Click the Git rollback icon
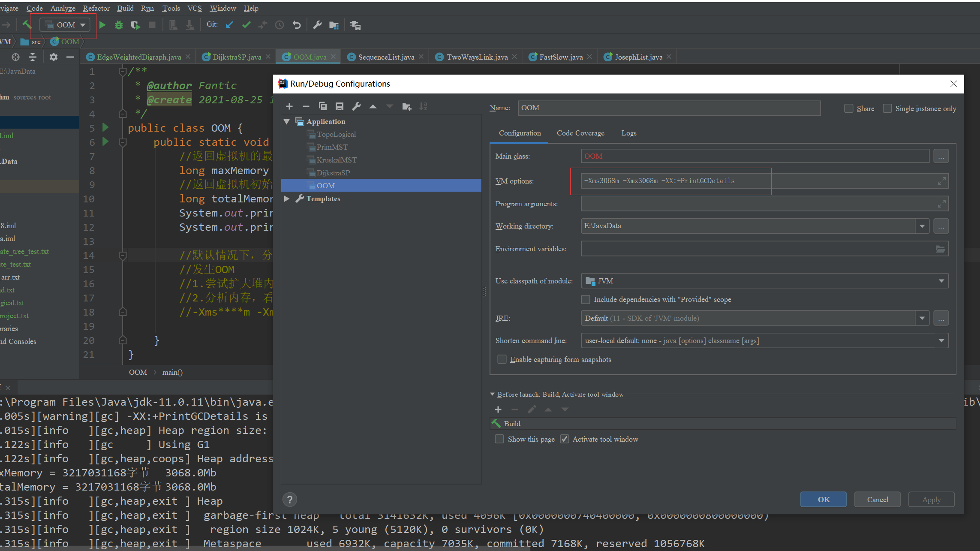This screenshot has width=980, height=551. (296, 25)
